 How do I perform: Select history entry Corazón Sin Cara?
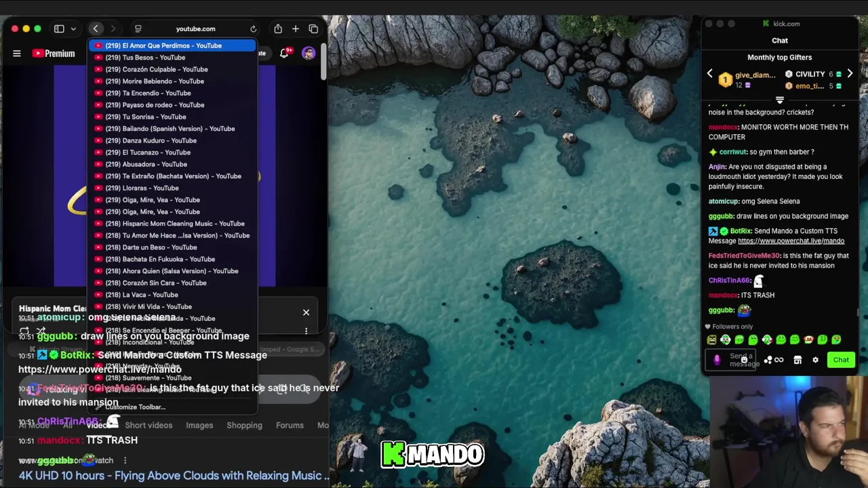(172, 283)
